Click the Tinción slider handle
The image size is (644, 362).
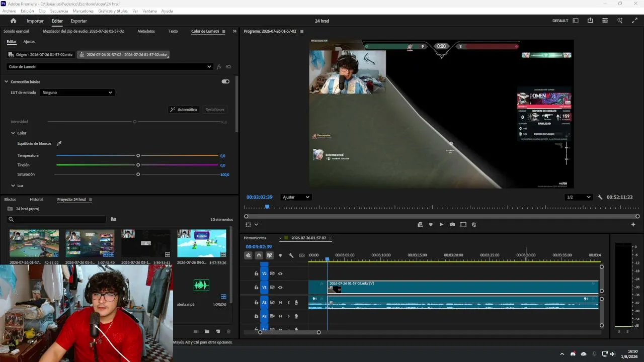138,165
